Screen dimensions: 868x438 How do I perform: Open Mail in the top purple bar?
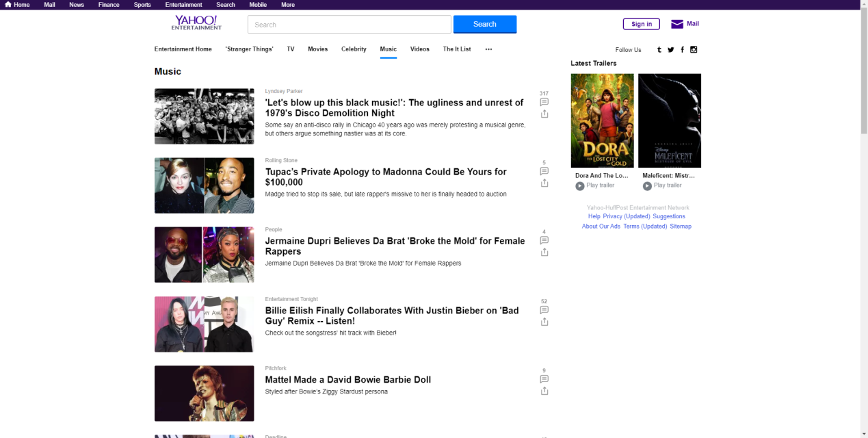click(49, 5)
